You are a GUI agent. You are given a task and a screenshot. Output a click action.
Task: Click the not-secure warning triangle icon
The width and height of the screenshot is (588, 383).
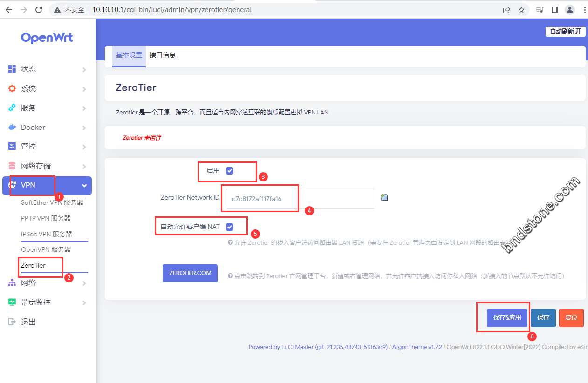[57, 10]
